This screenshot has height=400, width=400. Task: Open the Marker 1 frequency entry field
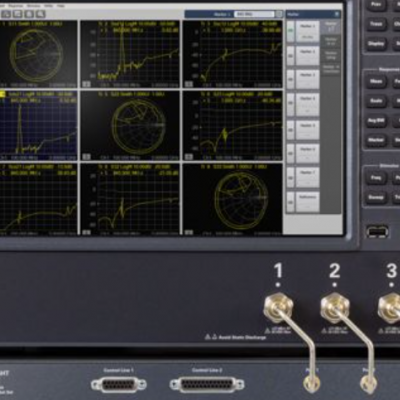click(254, 14)
